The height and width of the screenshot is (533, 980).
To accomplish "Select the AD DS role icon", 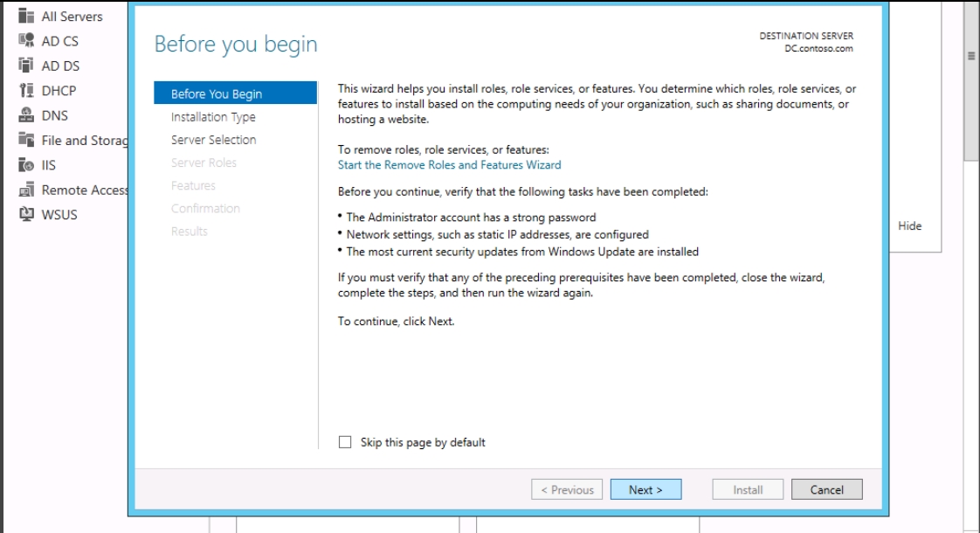I will pyautogui.click(x=25, y=66).
